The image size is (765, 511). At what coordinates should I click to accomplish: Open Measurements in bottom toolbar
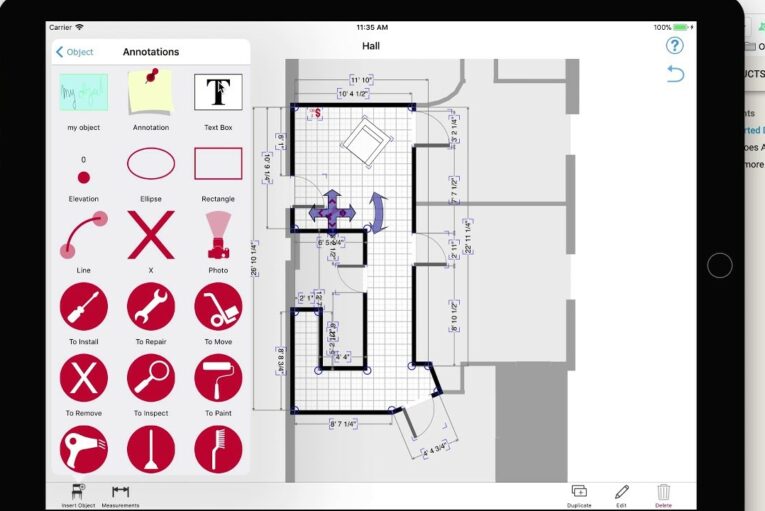coord(120,496)
